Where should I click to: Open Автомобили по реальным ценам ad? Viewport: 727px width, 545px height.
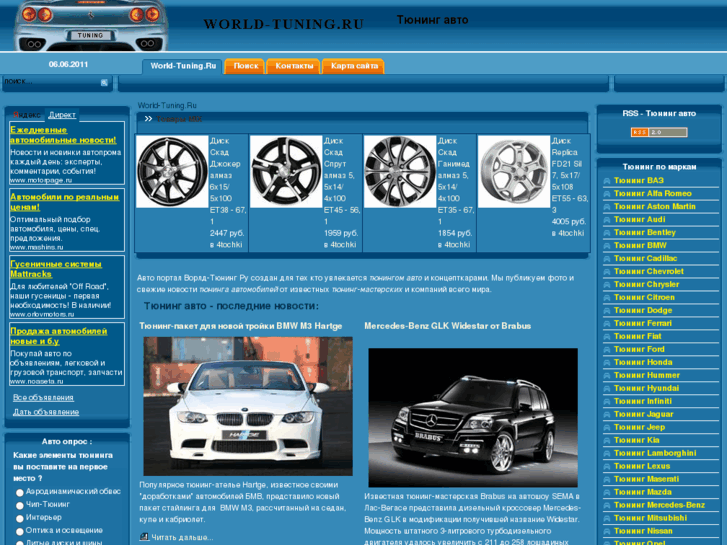click(x=64, y=202)
